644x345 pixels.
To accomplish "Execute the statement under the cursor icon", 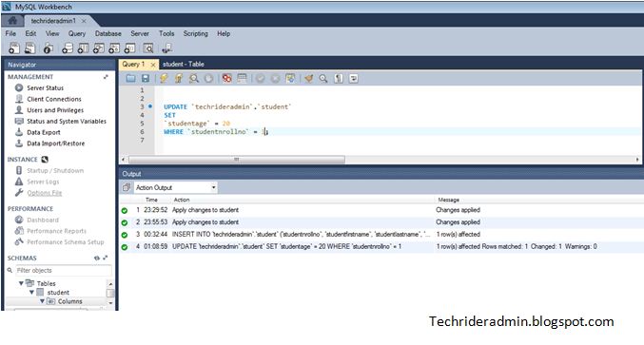I will coord(179,78).
